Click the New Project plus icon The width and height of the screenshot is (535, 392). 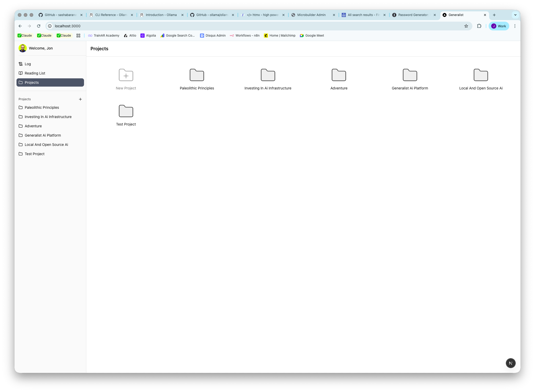(x=126, y=75)
